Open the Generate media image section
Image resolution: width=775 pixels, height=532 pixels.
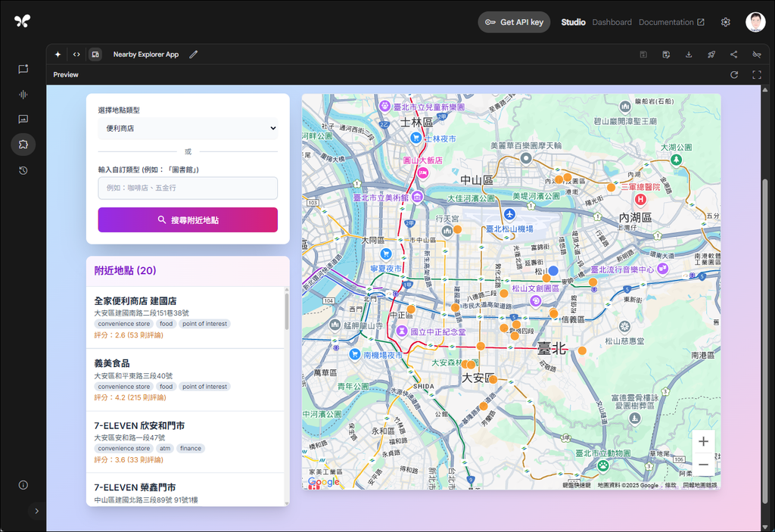pos(23,119)
